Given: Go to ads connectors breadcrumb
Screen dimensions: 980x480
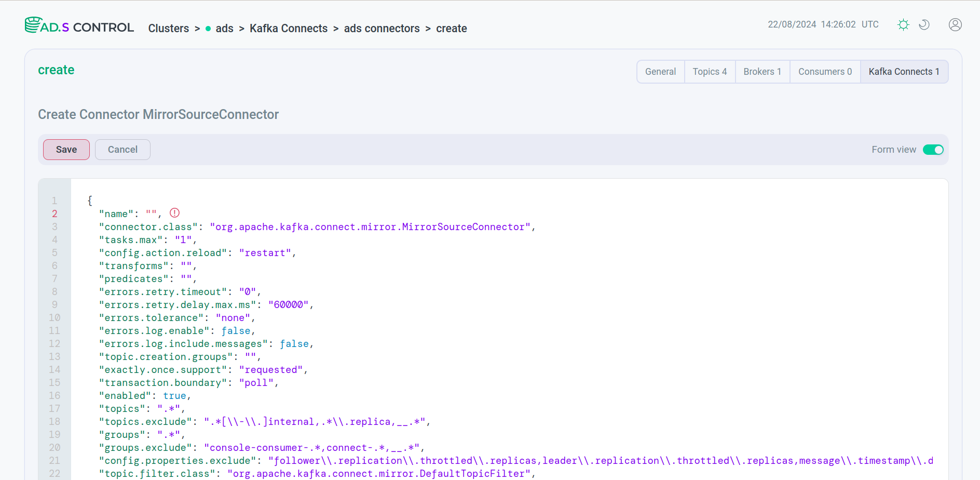Looking at the screenshot, I should pyautogui.click(x=382, y=29).
